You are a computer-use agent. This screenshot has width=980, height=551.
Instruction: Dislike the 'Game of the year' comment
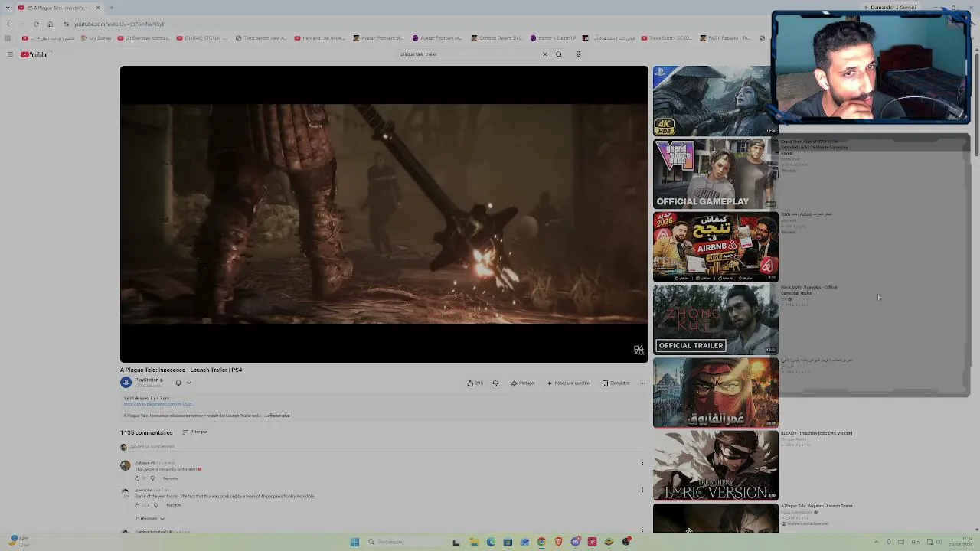tap(156, 505)
